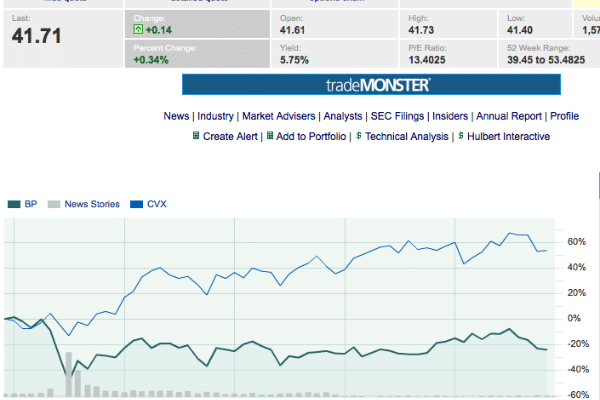Screen dimensions: 600x400
Task: Click the Add to Portfolio icon
Action: pyautogui.click(x=270, y=136)
